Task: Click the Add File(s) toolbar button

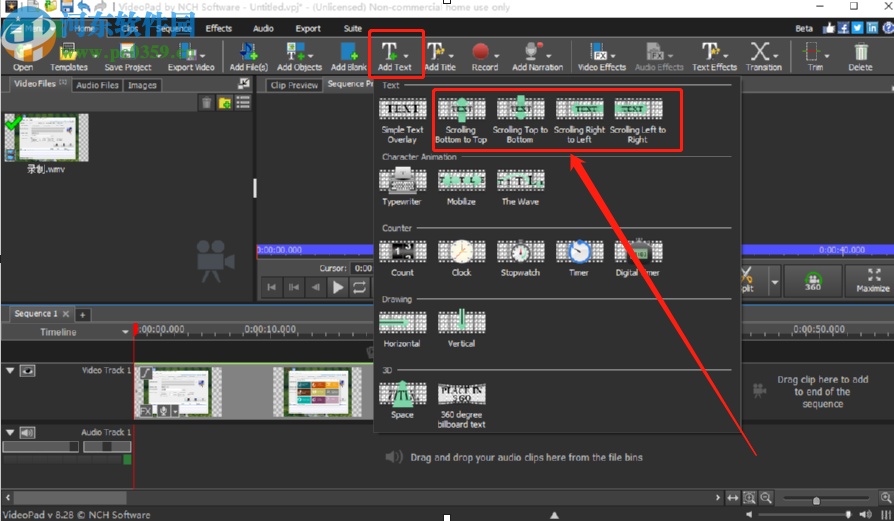Action: click(249, 56)
